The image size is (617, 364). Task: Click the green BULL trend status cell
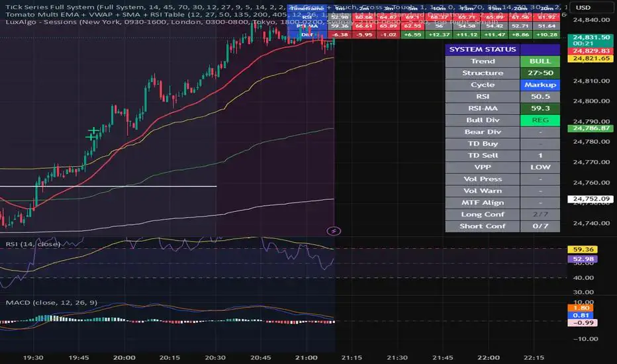click(540, 62)
